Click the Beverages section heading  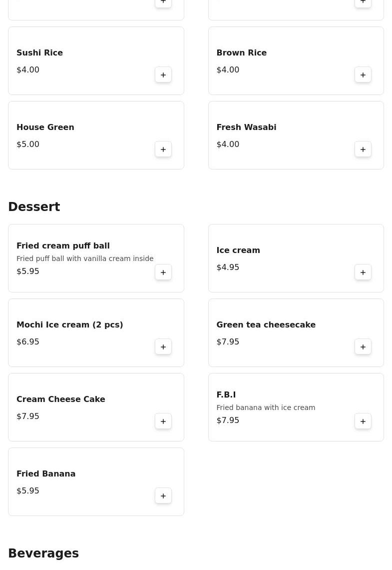point(43,553)
